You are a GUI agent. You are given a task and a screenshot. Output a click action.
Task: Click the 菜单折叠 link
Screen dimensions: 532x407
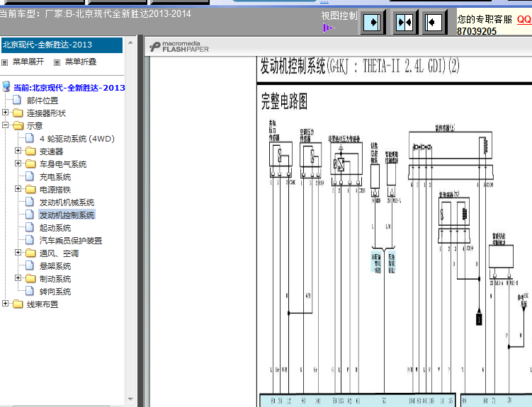[81, 62]
